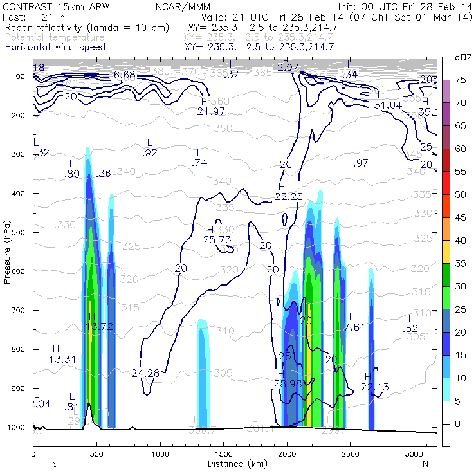
Task: Select the "0" dBZ colorbar value
Action: click(457, 424)
